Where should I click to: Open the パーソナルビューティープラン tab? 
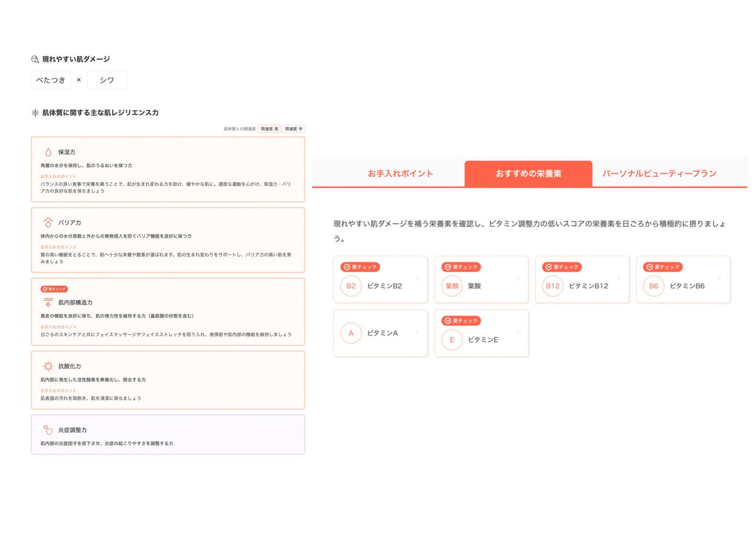(x=659, y=174)
